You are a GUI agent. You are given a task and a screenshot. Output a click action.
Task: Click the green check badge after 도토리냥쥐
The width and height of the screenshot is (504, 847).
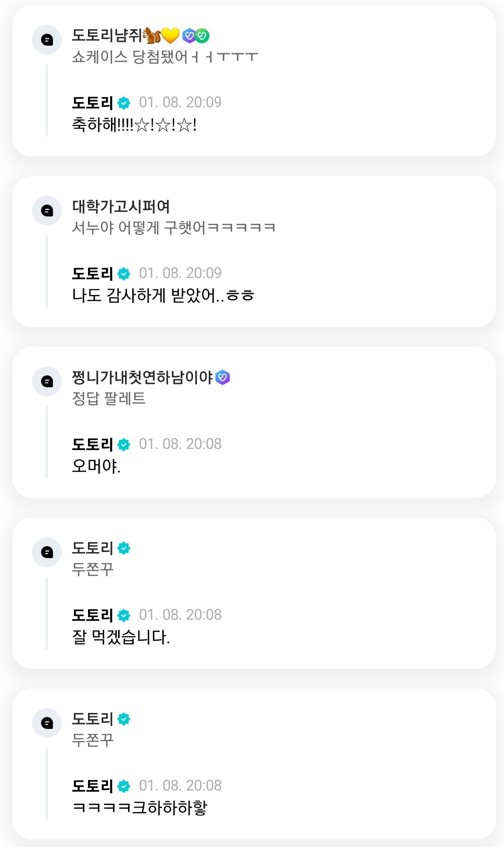(203, 35)
